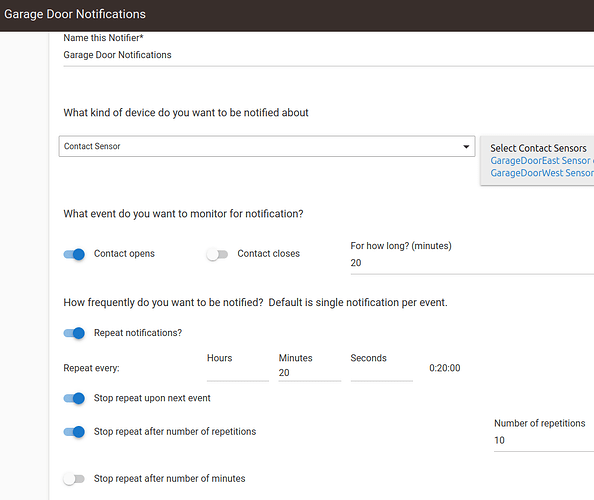Click the Hours repeat field

(x=238, y=373)
